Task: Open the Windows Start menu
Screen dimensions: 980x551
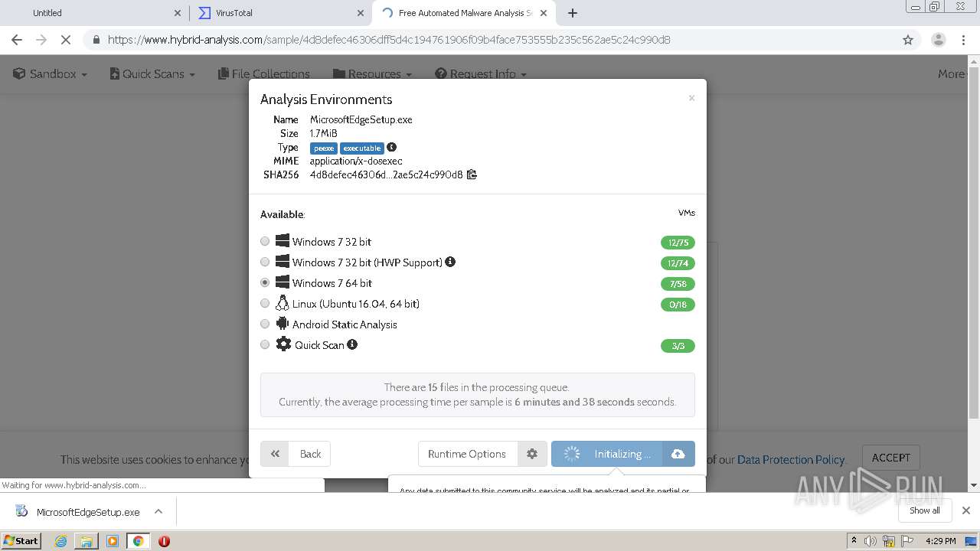Action: coord(21,540)
